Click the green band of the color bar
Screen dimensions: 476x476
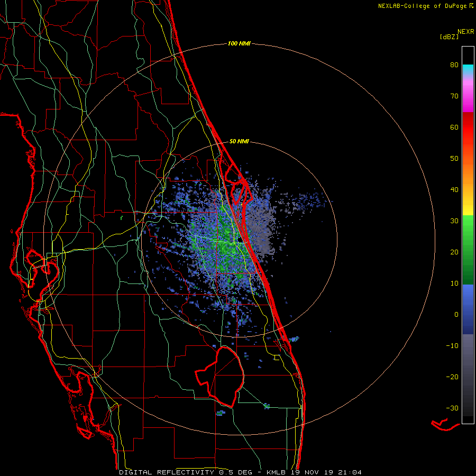click(468, 250)
